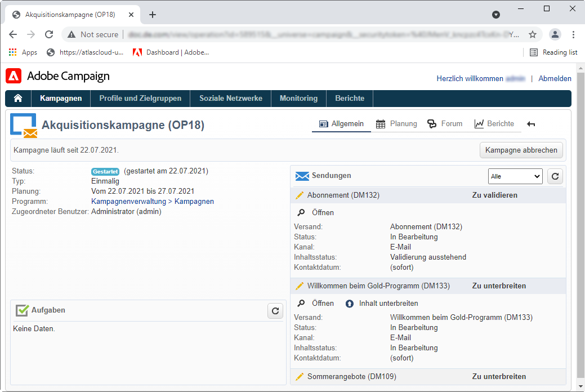The image size is (585, 392).
Task: Click Öffnen under Abonnement (DM132)
Action: tap(323, 212)
